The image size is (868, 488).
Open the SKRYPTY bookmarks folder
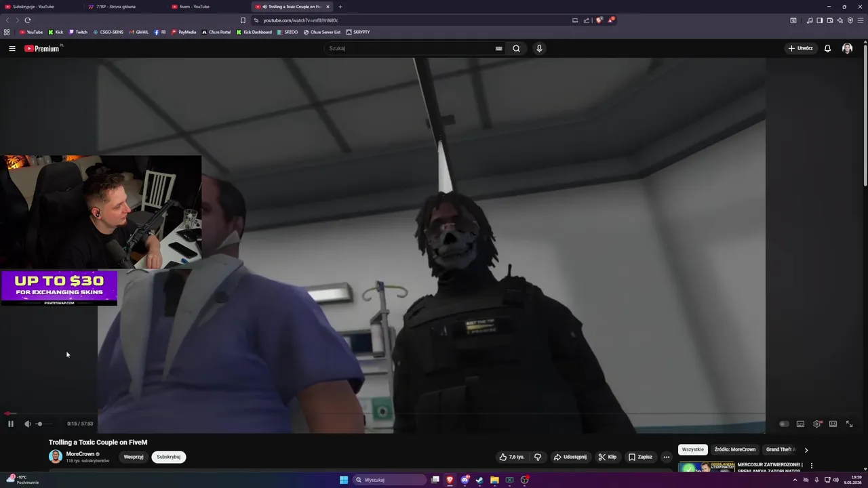point(358,32)
